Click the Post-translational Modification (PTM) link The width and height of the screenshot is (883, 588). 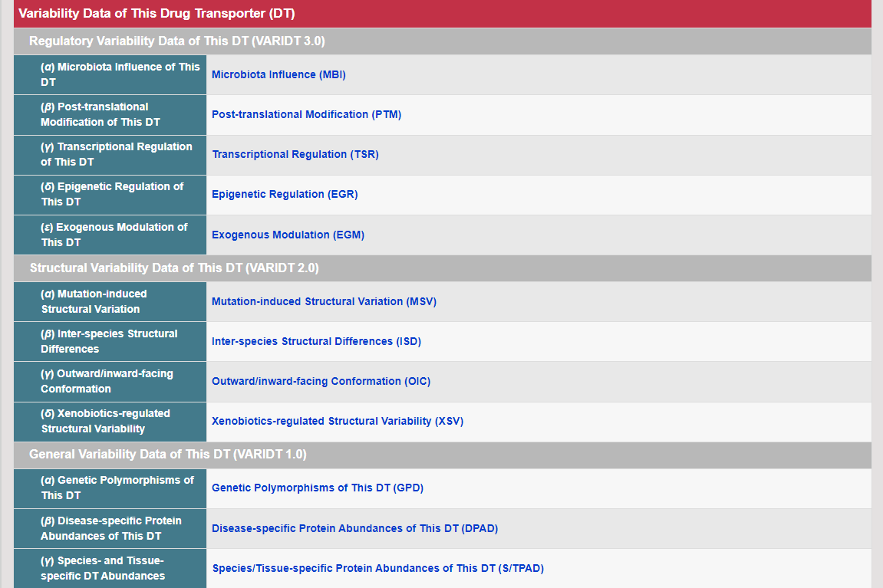pos(306,114)
